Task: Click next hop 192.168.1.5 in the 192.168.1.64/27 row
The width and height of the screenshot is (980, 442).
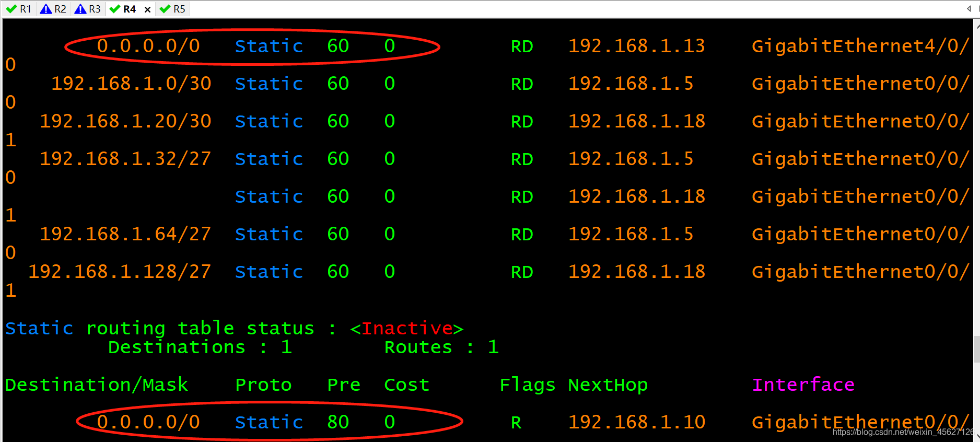Action: tap(631, 234)
